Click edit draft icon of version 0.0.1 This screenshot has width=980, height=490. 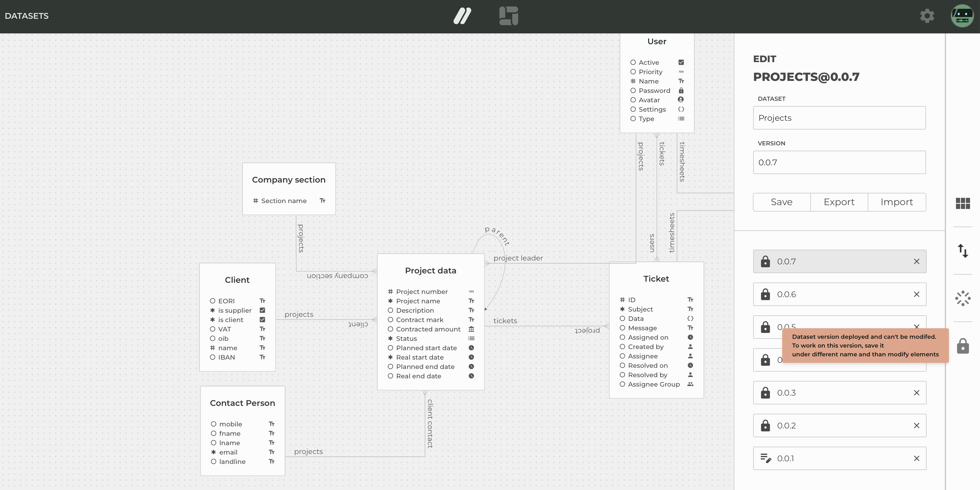tap(765, 458)
